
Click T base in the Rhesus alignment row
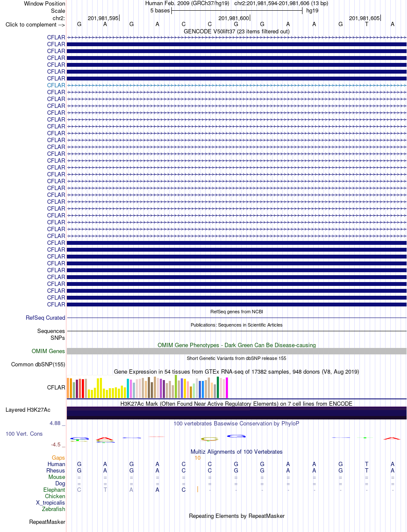click(367, 470)
